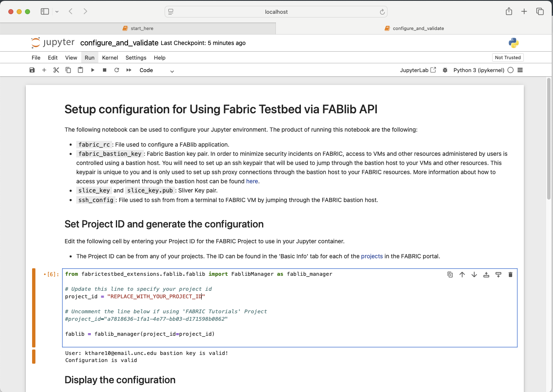The width and height of the screenshot is (553, 392).
Task: Click the page settings icon in address bar
Action: [x=171, y=12]
